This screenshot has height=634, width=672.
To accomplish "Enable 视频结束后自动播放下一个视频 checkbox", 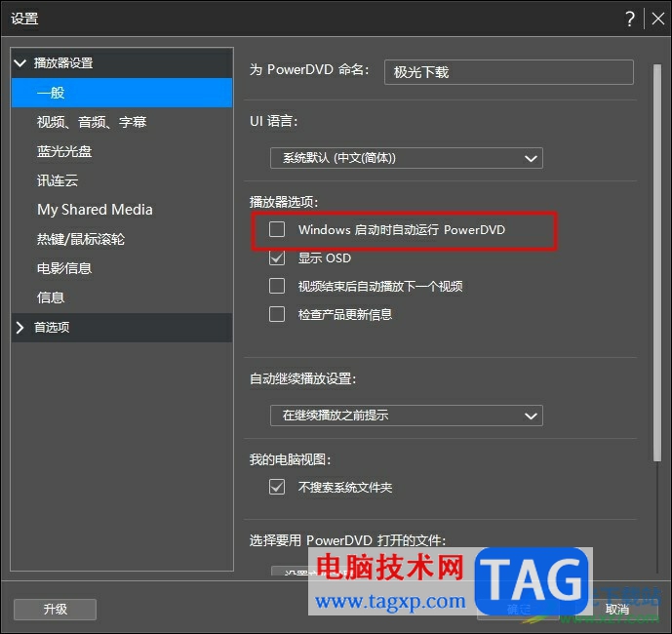I will tap(277, 286).
